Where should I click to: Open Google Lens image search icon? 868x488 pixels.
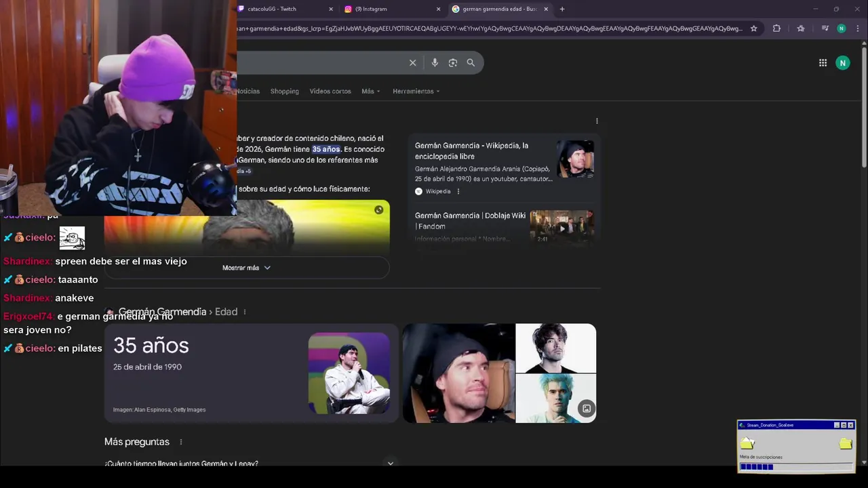tap(453, 62)
